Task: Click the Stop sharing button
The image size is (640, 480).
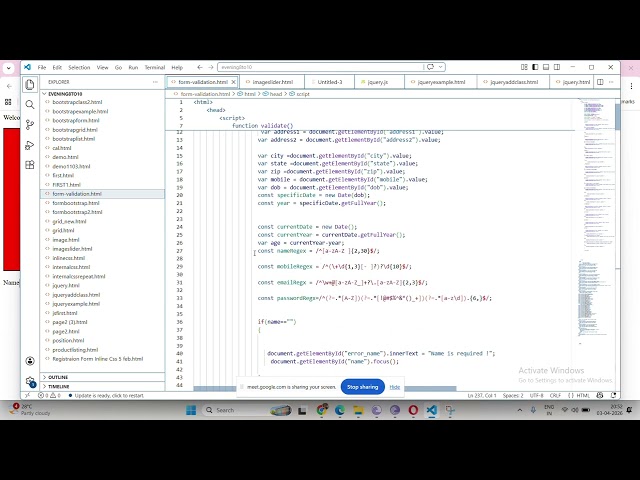Action: [x=362, y=387]
